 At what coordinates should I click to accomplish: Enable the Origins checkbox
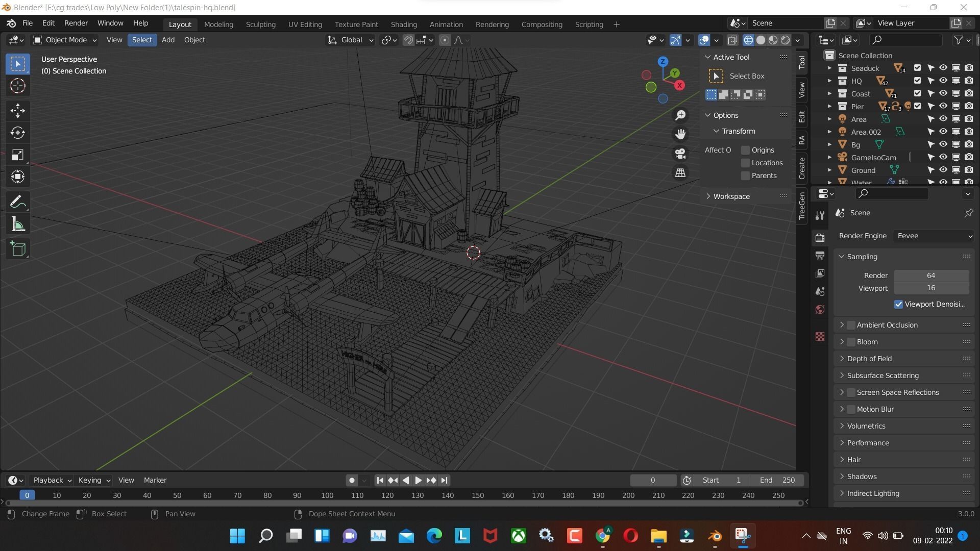(745, 150)
